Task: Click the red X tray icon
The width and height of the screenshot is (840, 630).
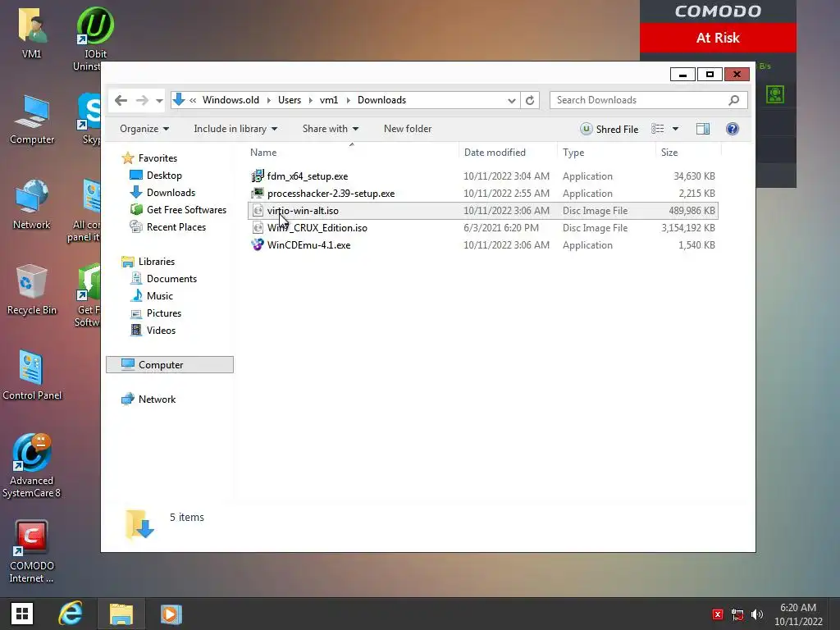Action: [717, 614]
